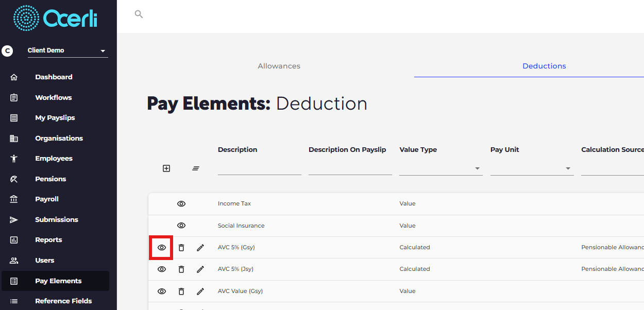Go to Submissions

(57, 220)
